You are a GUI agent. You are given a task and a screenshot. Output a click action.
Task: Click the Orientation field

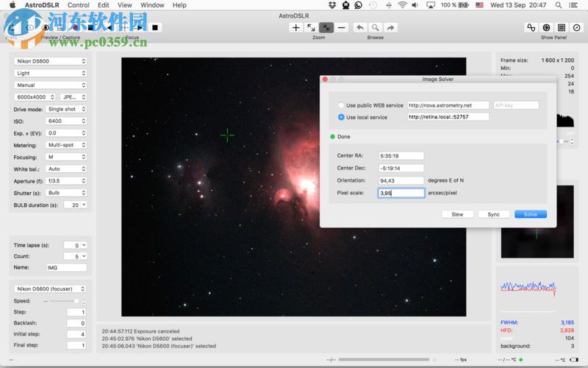401,180
